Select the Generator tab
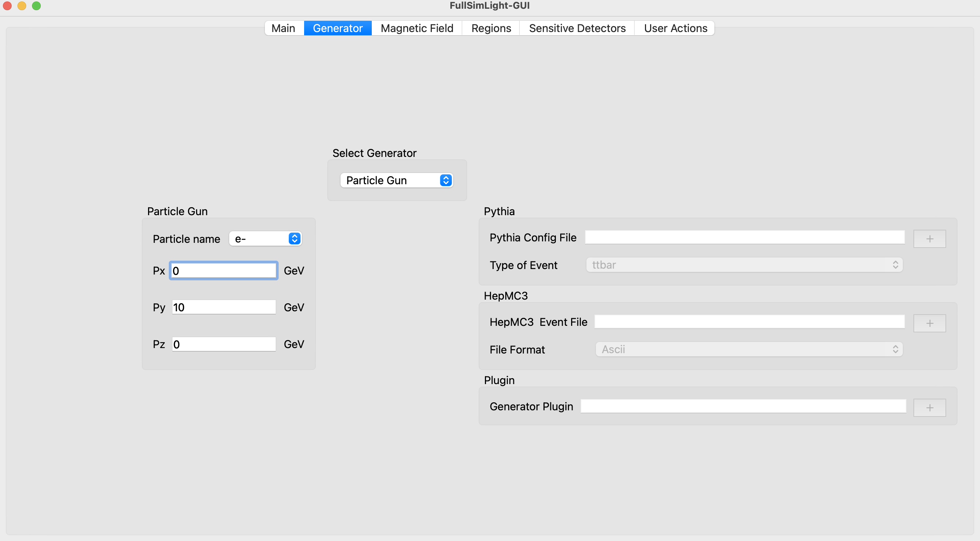Viewport: 980px width, 541px height. tap(338, 28)
